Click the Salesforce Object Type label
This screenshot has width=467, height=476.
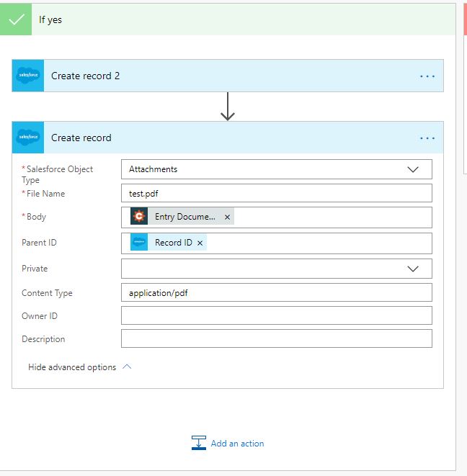58,174
